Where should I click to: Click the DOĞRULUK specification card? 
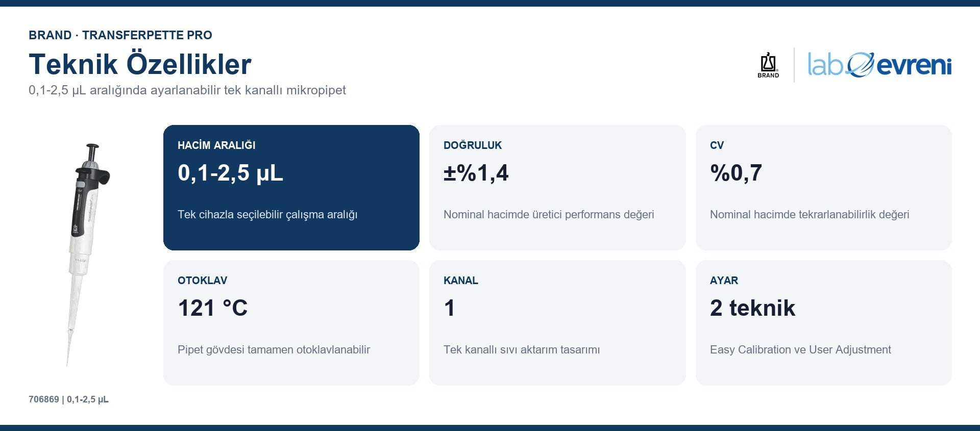[557, 188]
